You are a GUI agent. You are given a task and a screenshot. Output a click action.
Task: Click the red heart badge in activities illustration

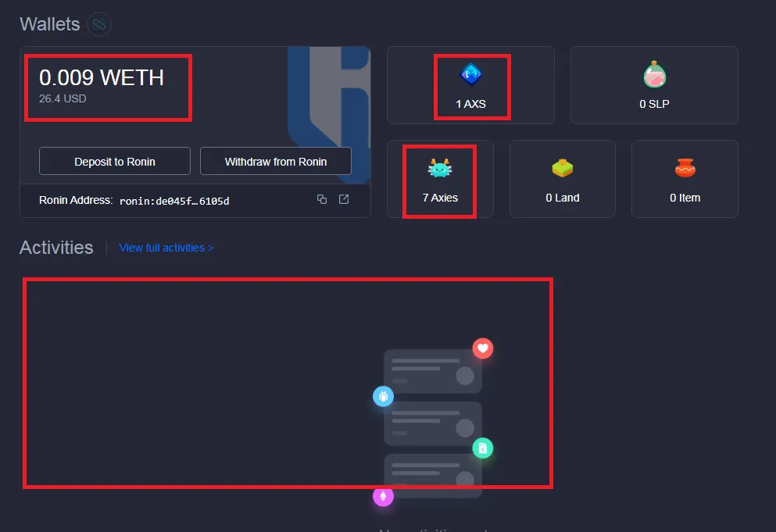482,348
